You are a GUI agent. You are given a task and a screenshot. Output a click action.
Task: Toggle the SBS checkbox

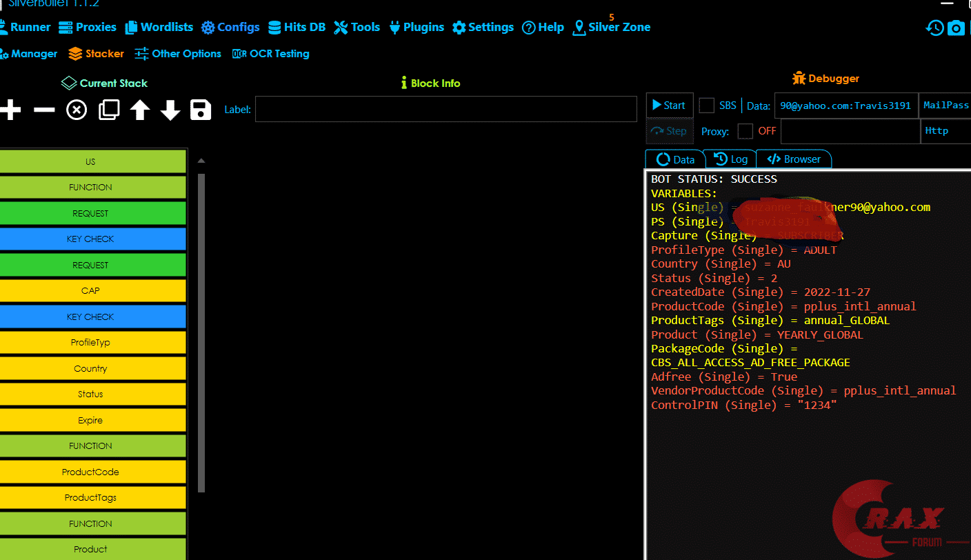pos(706,106)
